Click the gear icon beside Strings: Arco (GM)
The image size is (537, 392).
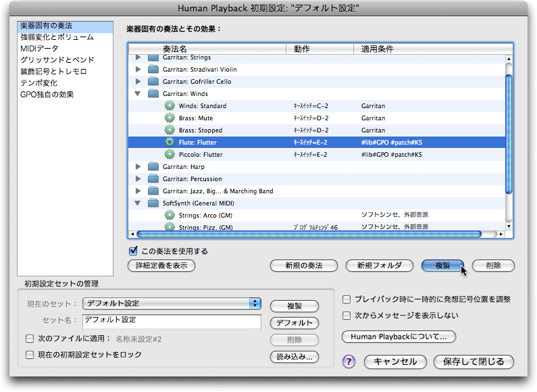[x=170, y=215]
